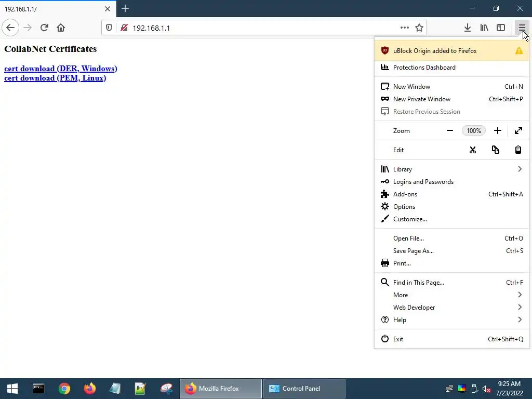This screenshot has height=399, width=532.
Task: Increase zoom with the plus button
Action: coord(497,130)
